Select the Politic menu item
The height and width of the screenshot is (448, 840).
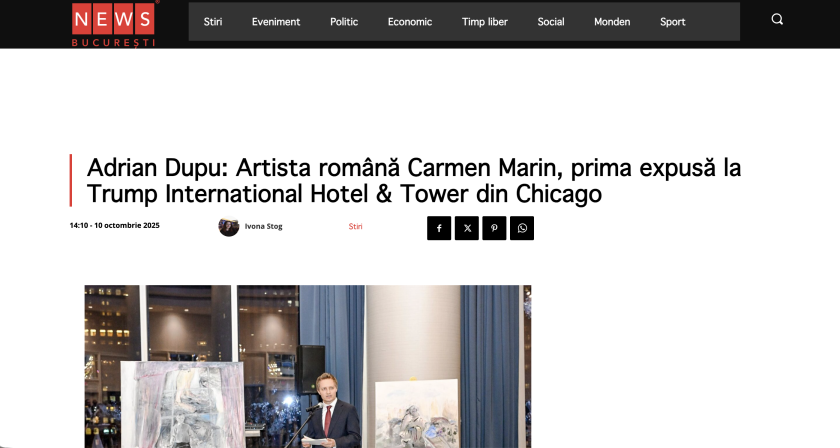pos(344,22)
